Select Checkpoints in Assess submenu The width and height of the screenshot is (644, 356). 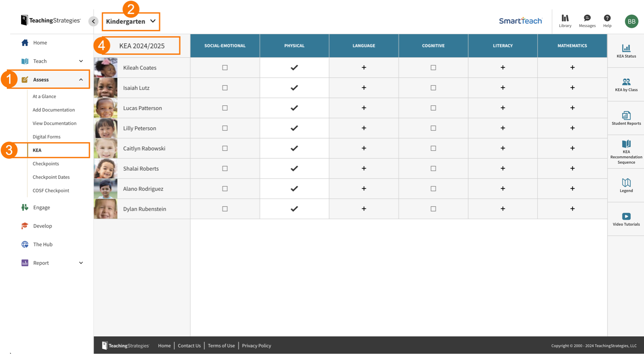tap(46, 164)
